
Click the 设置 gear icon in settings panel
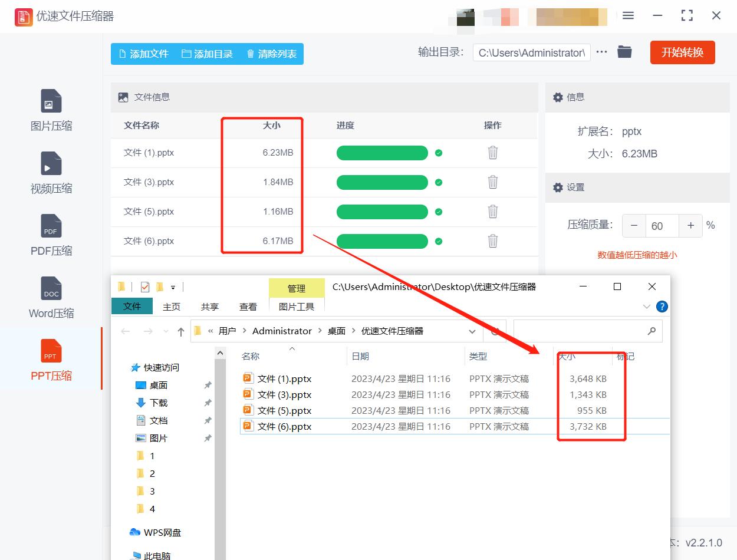pyautogui.click(x=558, y=187)
